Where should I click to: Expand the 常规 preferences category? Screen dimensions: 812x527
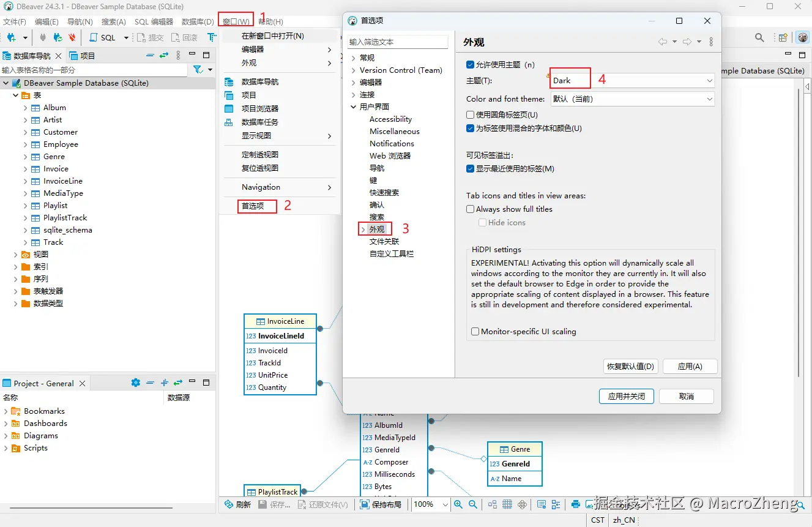pyautogui.click(x=353, y=58)
